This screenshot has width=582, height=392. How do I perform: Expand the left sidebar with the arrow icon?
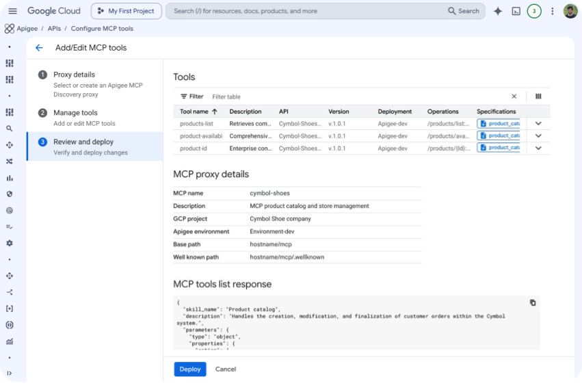10,373
